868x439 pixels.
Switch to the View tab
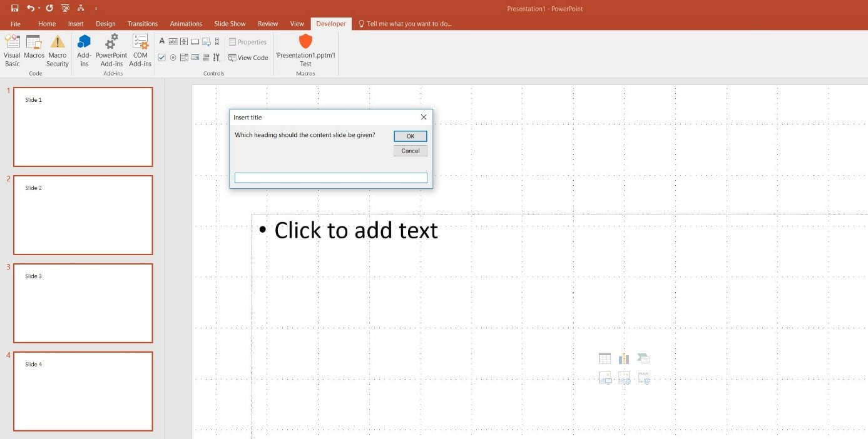point(297,24)
